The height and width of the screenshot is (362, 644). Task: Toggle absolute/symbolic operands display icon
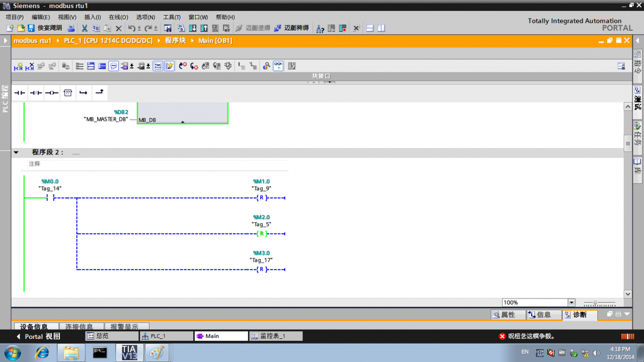tap(125, 66)
